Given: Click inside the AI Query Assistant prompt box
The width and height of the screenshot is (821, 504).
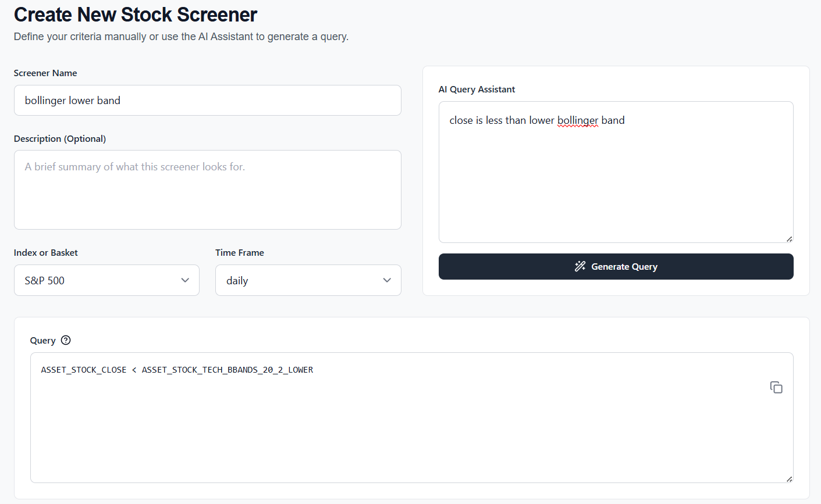Looking at the screenshot, I should coord(616,172).
